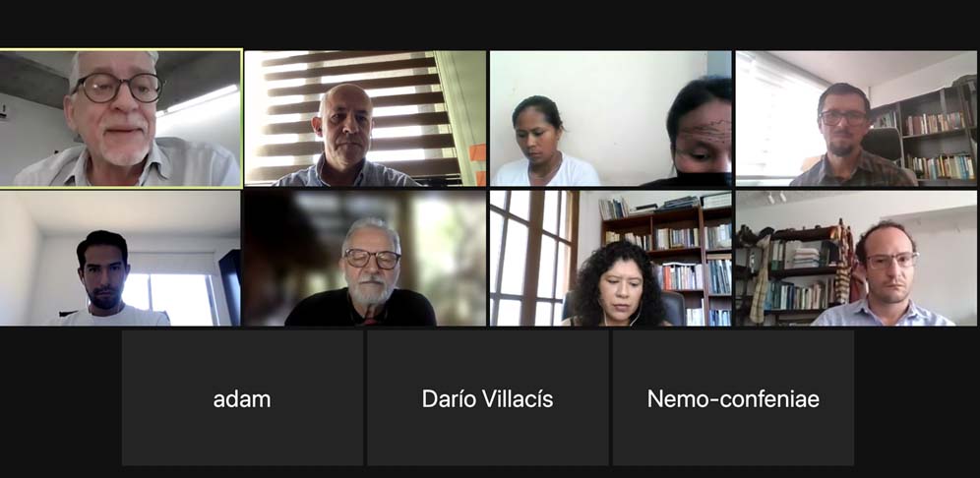980x478 pixels.
Task: Click the Darío Villacís participant tile
Action: click(x=487, y=398)
